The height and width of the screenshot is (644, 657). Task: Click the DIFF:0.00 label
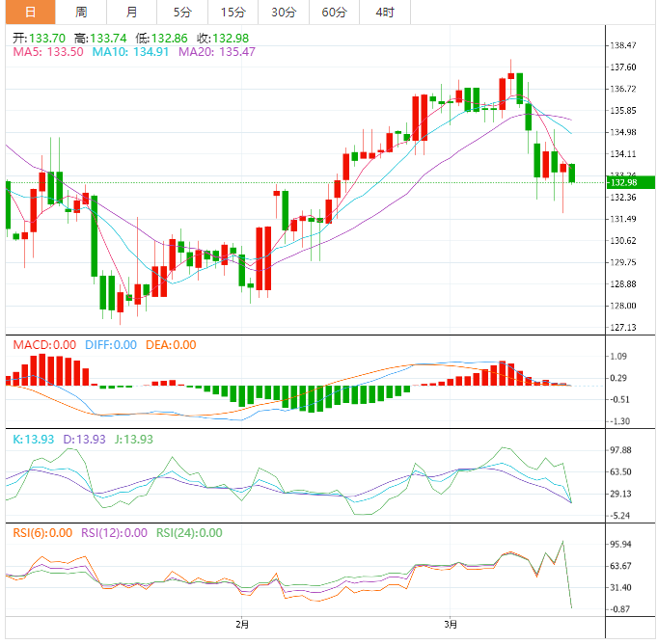[111, 345]
